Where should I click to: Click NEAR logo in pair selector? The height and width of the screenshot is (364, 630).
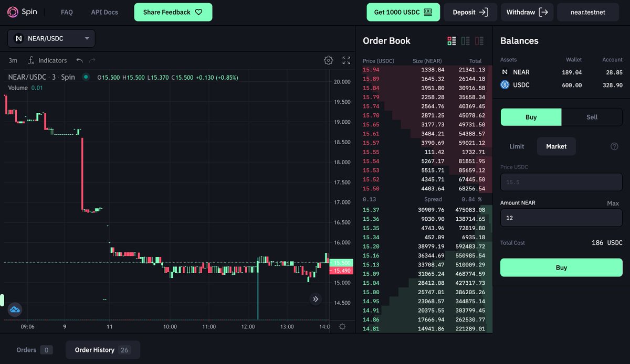[x=19, y=38]
